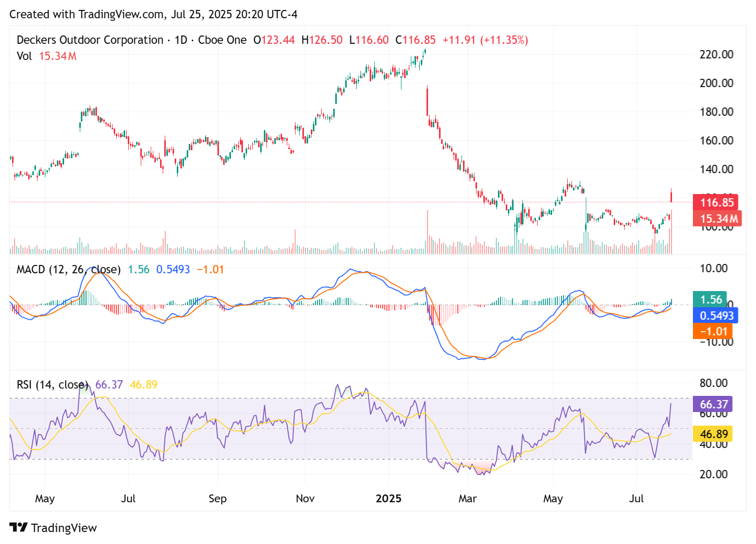
Task: Click the red 15.34M volume badge
Action: pos(720,219)
